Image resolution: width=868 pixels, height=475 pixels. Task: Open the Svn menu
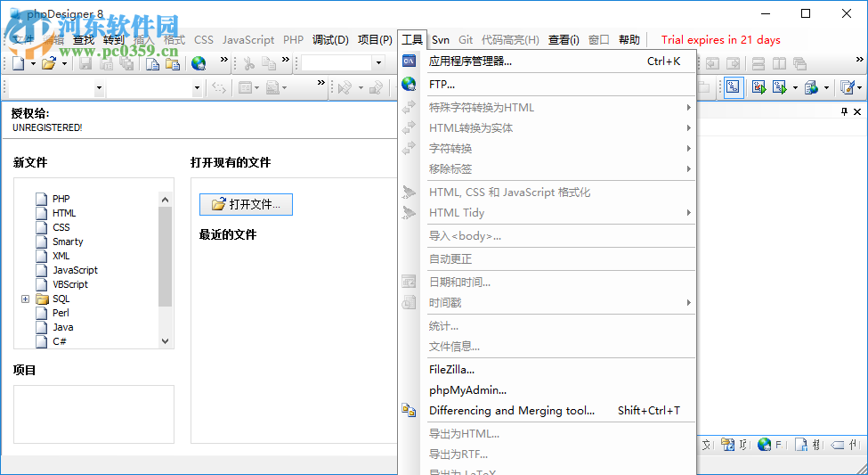441,40
